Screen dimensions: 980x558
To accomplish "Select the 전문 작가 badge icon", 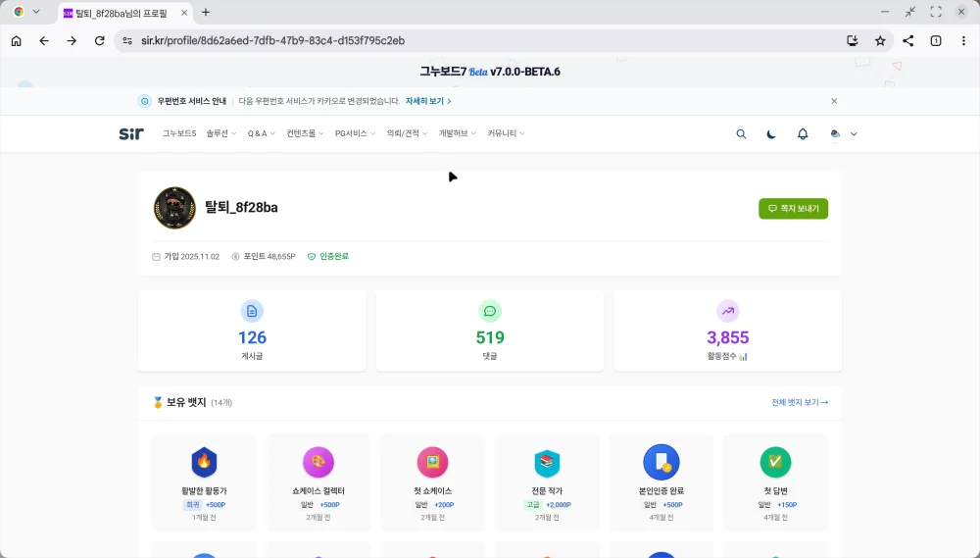I will click(547, 462).
